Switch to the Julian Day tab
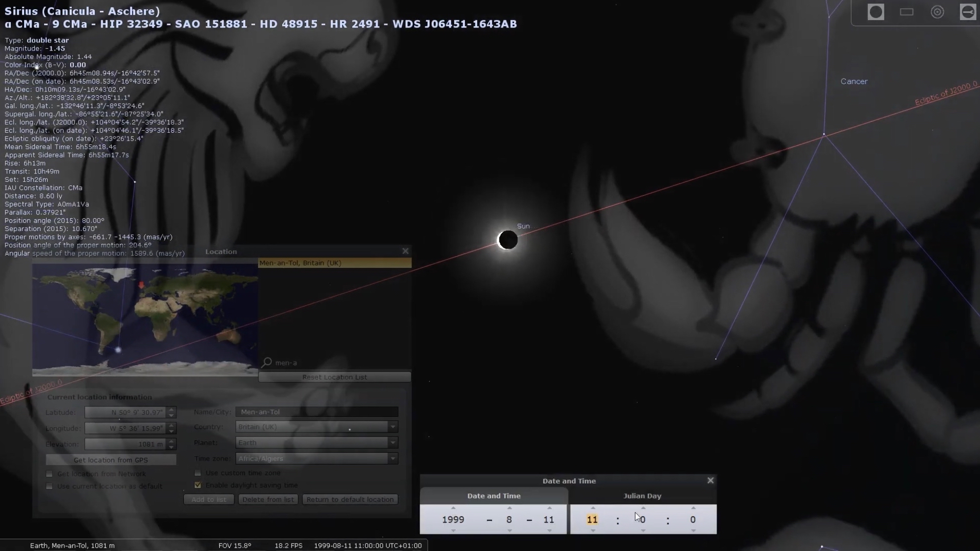This screenshot has height=551, width=980. (x=642, y=496)
